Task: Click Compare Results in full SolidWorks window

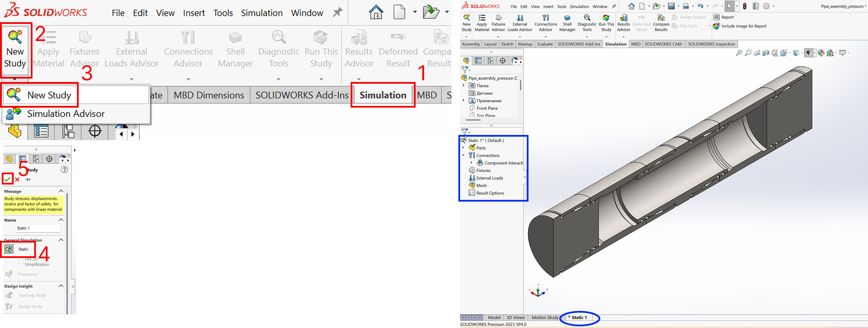Action: (x=661, y=23)
